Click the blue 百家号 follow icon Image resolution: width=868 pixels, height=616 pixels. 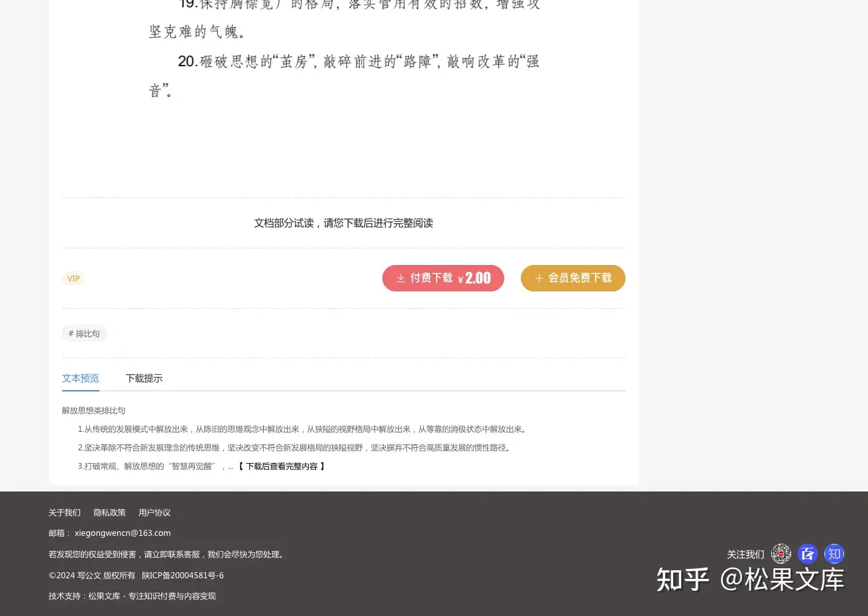point(808,554)
